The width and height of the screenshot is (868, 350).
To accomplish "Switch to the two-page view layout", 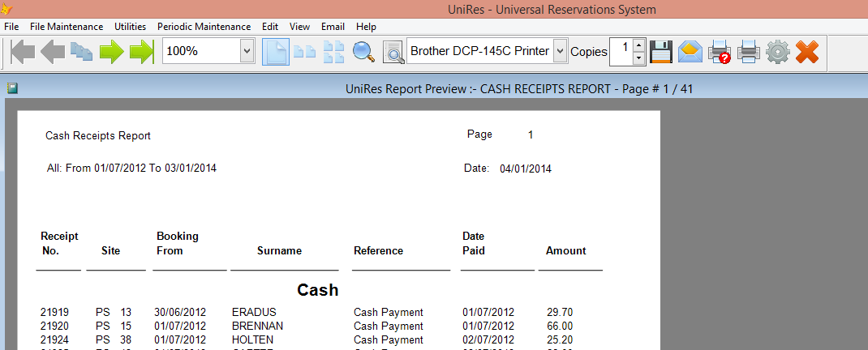I will coord(304,52).
